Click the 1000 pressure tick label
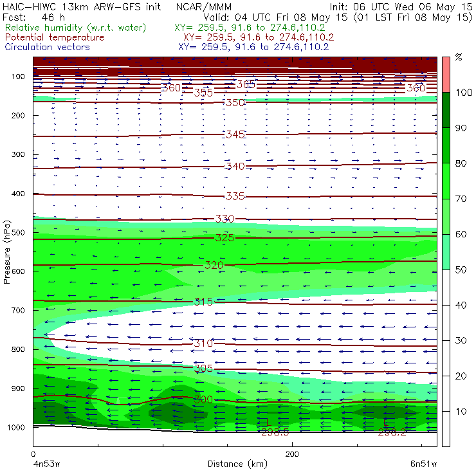Image resolution: width=476 pixels, height=476 pixels. tap(16, 427)
